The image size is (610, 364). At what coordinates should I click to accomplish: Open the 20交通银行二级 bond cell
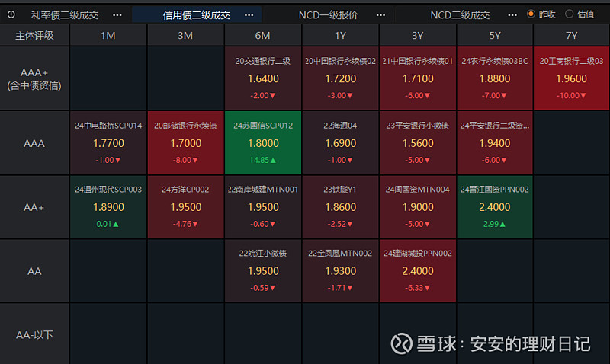263,78
